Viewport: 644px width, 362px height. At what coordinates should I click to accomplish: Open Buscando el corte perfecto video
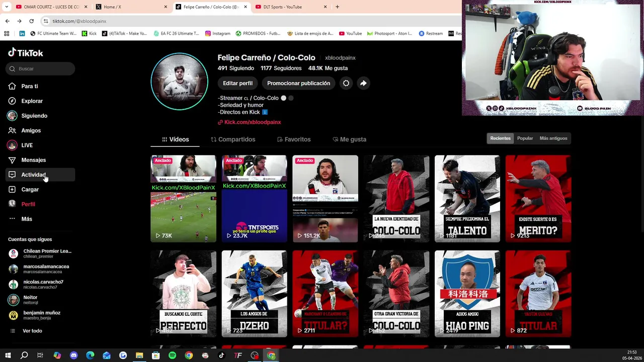(x=184, y=294)
